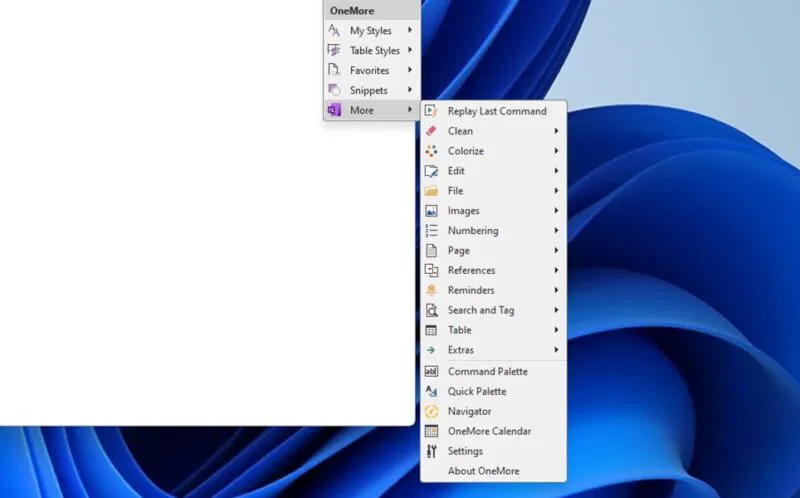Expand the File submenu arrow
The height and width of the screenshot is (498, 800).
click(556, 191)
